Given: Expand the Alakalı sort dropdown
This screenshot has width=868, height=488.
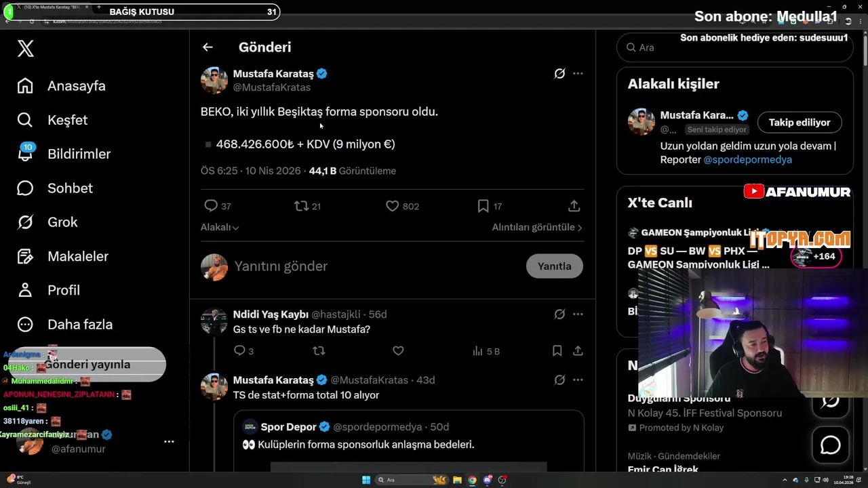Looking at the screenshot, I should (220, 227).
